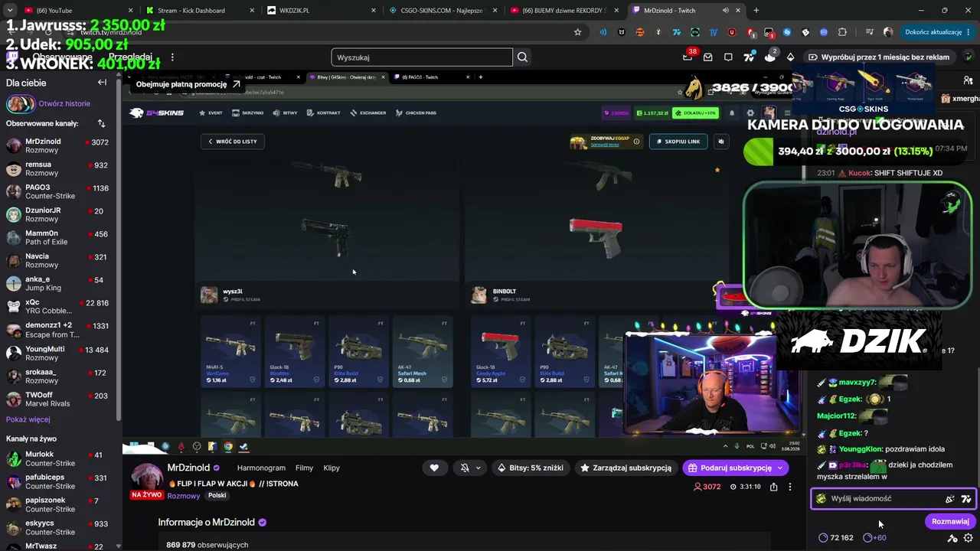The width and height of the screenshot is (980, 551).
Task: Click the Obserwowane navigation link
Action: (63, 57)
